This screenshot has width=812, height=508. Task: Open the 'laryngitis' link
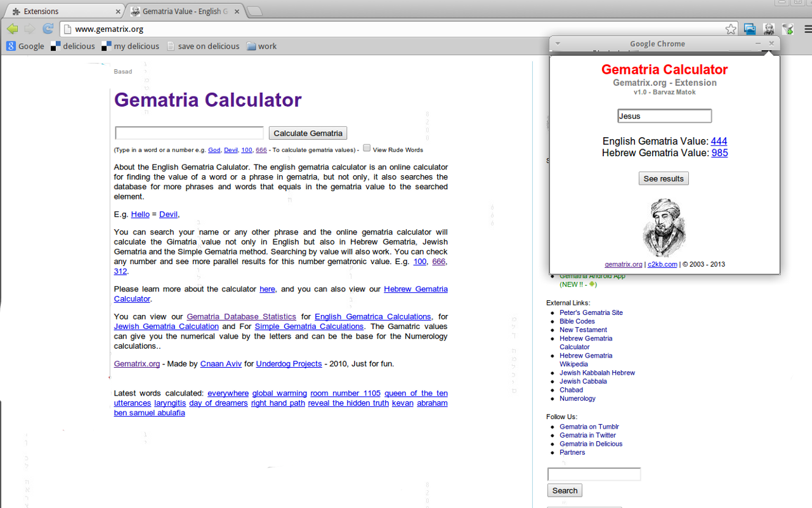(x=170, y=403)
